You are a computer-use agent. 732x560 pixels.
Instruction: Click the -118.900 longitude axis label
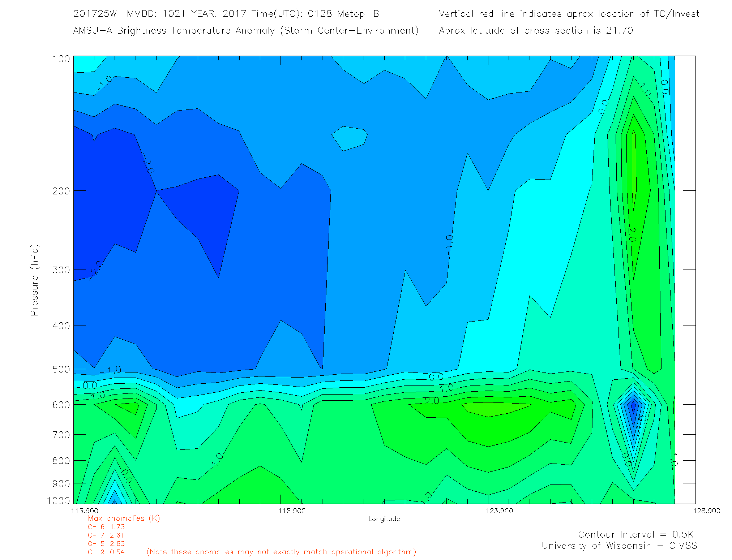tap(289, 511)
